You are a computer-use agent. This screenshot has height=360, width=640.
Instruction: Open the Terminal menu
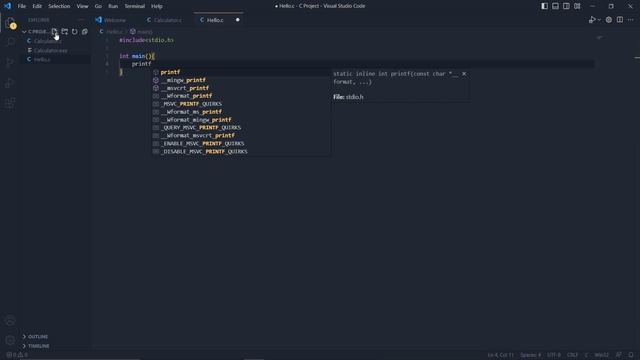point(135,6)
